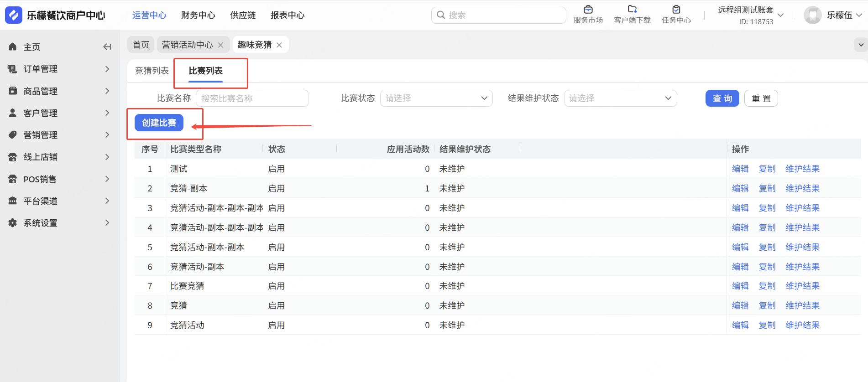This screenshot has height=382, width=868.
Task: Open the 供应链 menu
Action: click(243, 15)
